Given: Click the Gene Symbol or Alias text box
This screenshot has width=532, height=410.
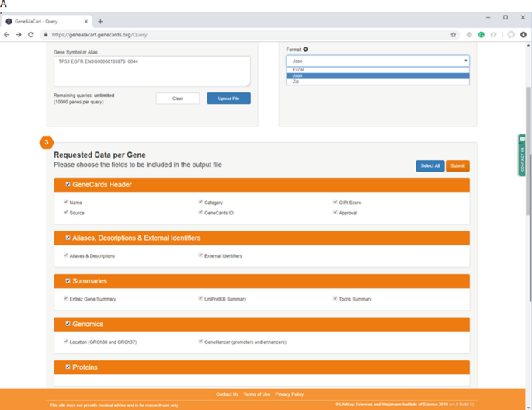Looking at the screenshot, I should (x=152, y=71).
